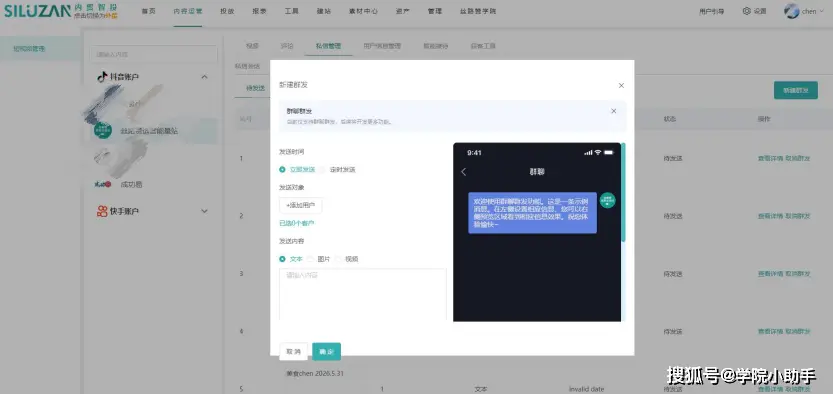Open 查看详情 for row 4
This screenshot has height=394, width=833.
(x=770, y=331)
